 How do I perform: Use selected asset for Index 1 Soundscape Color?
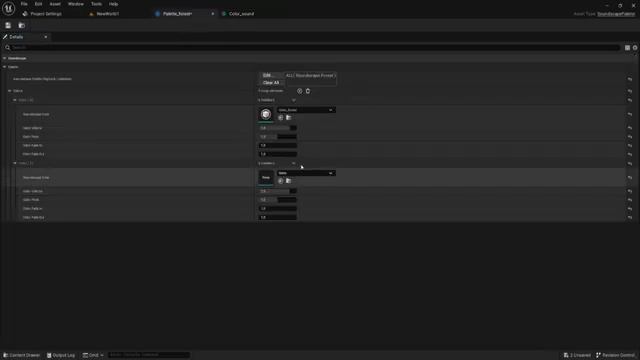pyautogui.click(x=280, y=181)
